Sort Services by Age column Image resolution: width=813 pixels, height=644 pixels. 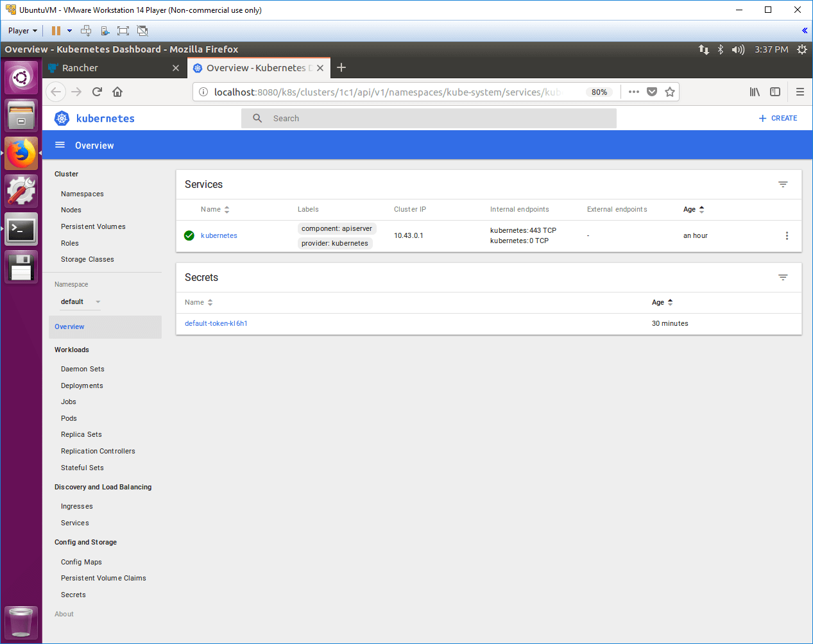[694, 209]
